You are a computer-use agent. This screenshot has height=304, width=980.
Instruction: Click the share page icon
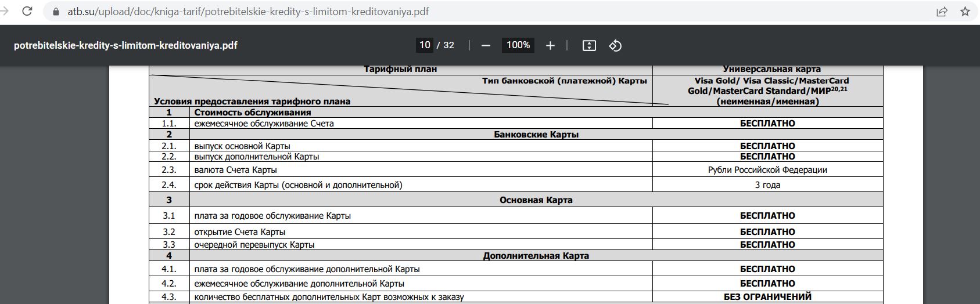(942, 12)
